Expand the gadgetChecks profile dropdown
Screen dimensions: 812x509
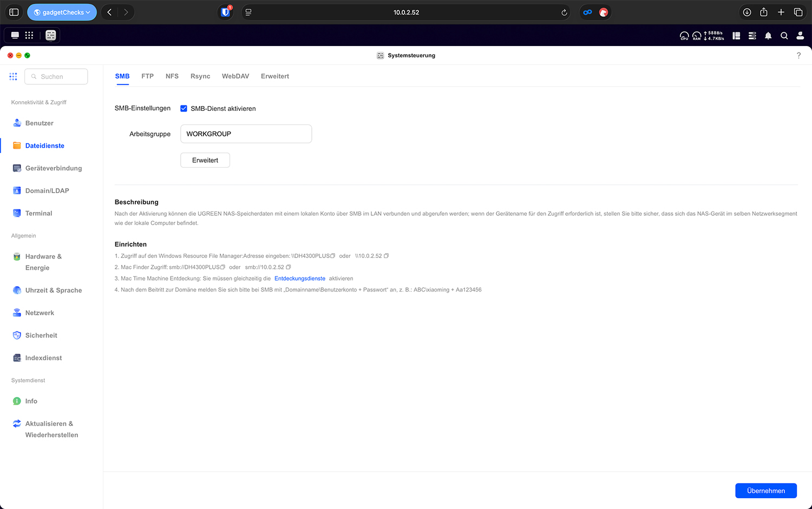(62, 12)
